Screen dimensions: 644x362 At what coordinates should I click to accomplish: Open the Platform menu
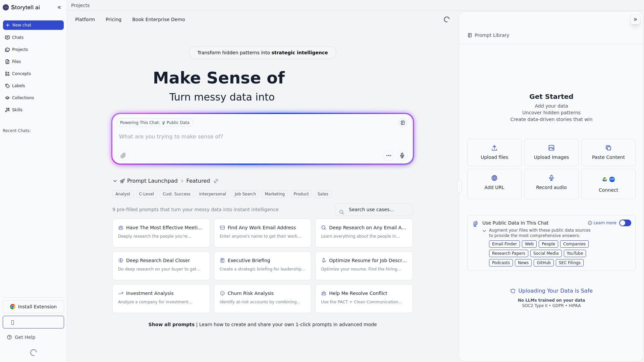[85, 19]
